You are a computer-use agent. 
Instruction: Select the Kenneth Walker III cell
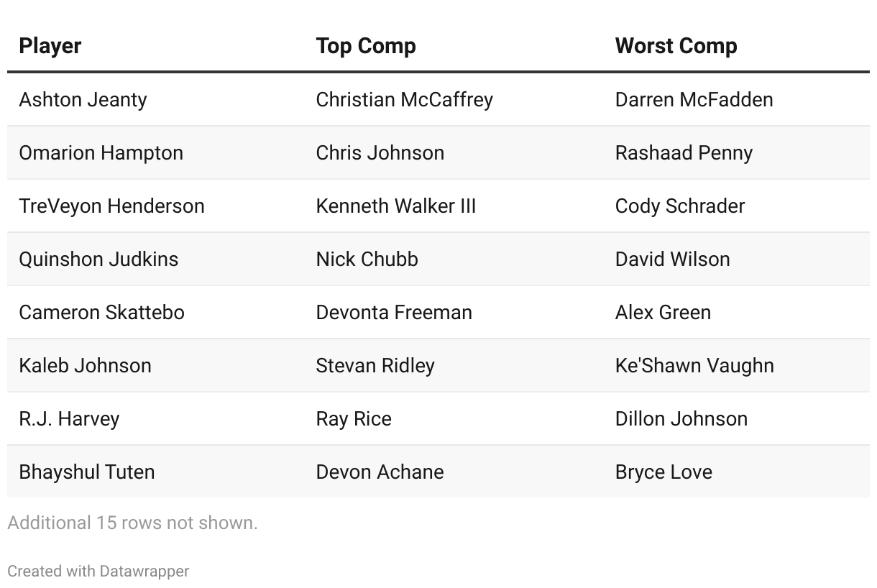point(396,206)
